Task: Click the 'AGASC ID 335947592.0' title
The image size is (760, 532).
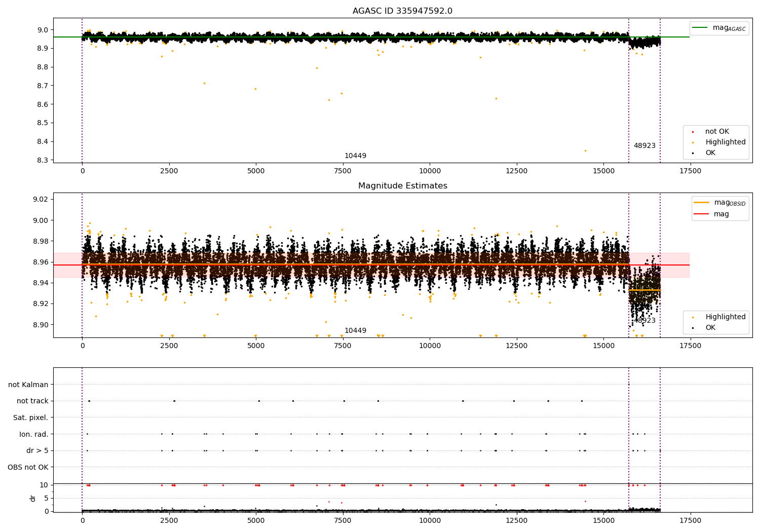Action: click(x=402, y=11)
